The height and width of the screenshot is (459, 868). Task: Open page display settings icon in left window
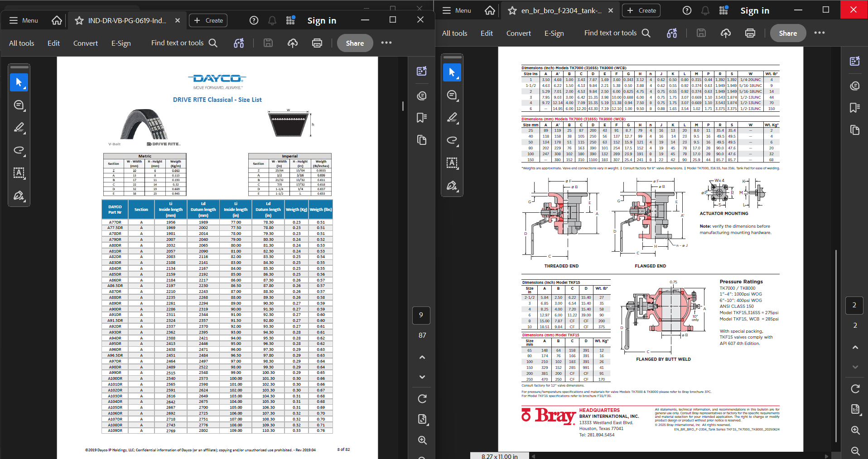click(422, 419)
